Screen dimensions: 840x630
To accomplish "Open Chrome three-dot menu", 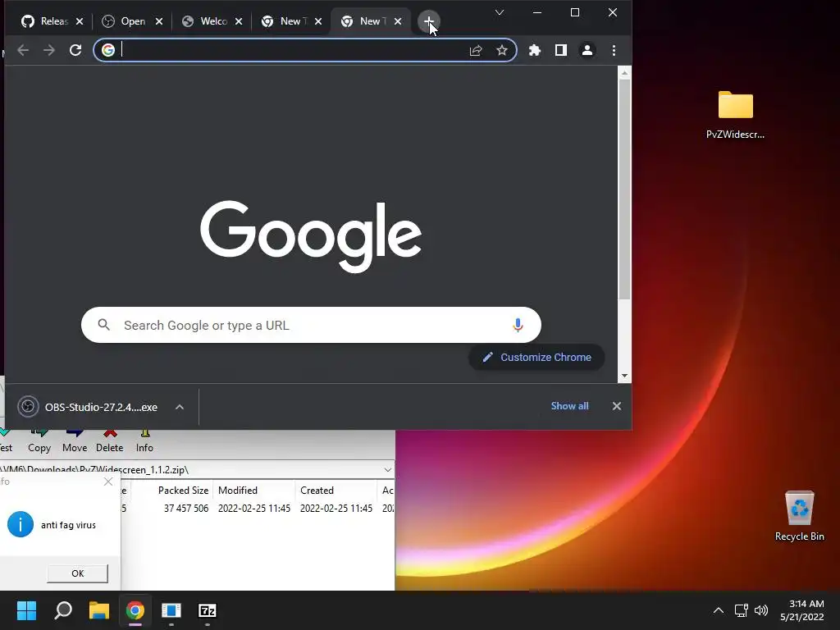I will point(614,50).
